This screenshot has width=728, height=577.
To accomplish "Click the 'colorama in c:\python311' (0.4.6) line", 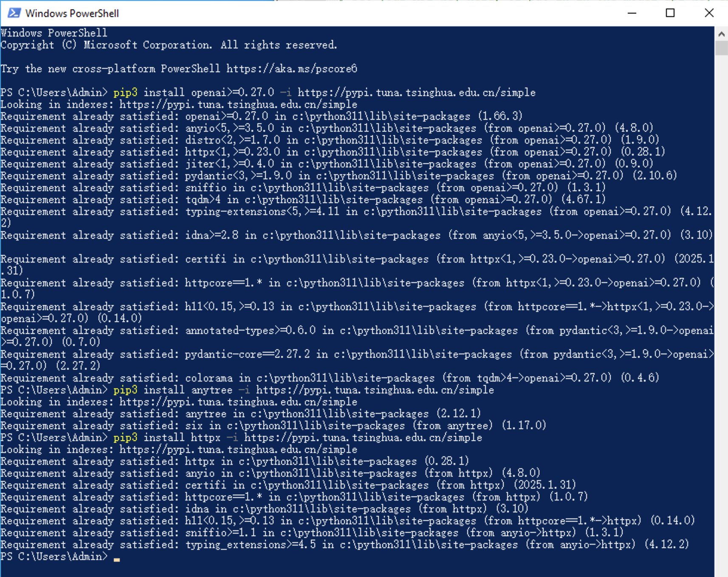I will 330,378.
